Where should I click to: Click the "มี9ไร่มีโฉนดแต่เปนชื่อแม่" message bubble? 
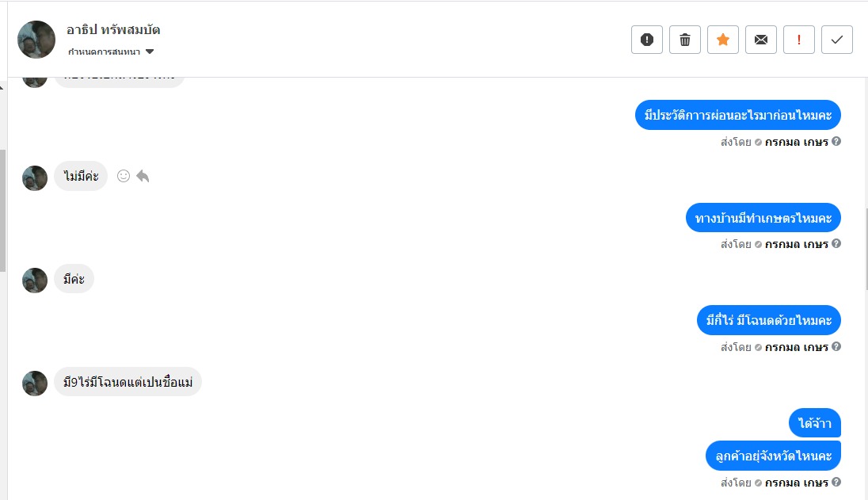coord(128,382)
